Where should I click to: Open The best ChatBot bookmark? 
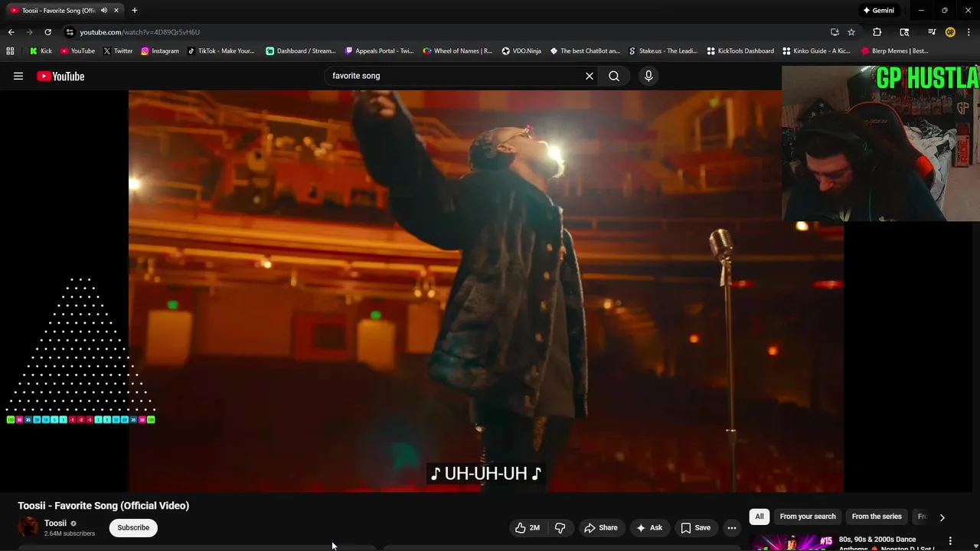[585, 51]
